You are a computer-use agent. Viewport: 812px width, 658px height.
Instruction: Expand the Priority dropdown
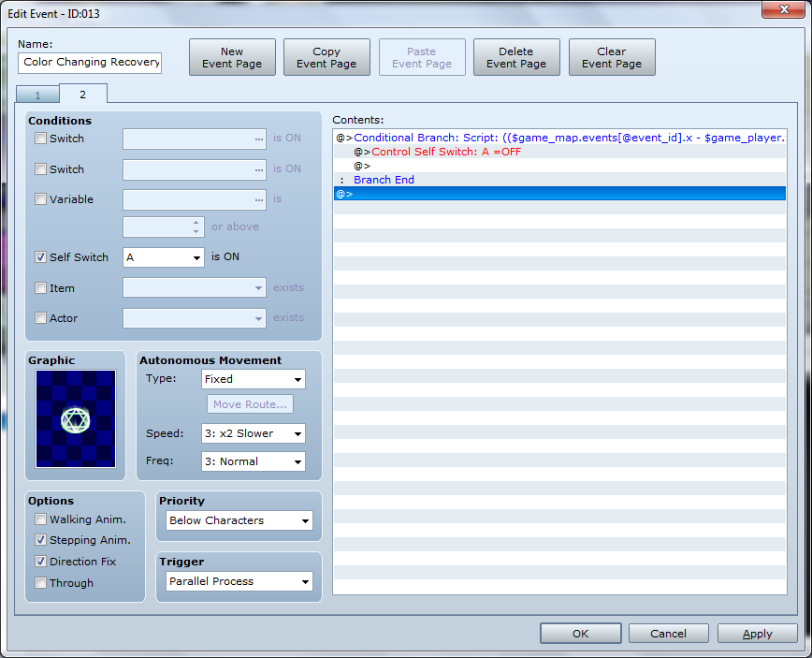pyautogui.click(x=239, y=520)
